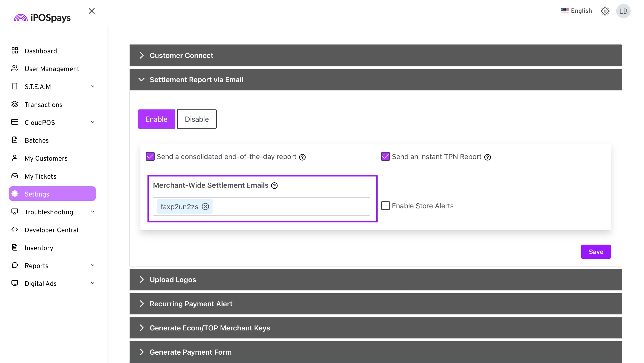This screenshot has width=644, height=363.
Task: Close the sidebar with the X icon
Action: [x=92, y=11]
